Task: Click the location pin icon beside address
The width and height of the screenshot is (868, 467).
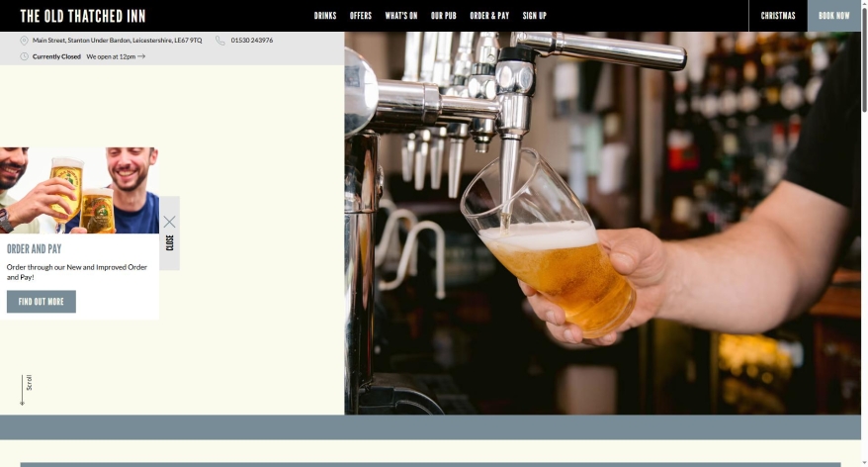Action: 24,41
